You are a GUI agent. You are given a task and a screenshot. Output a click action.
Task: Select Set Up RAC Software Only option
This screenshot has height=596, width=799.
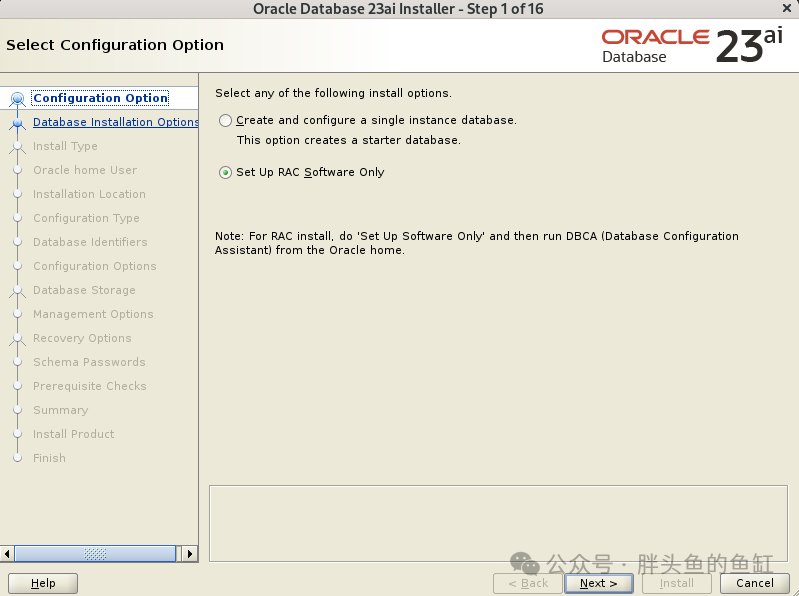click(225, 173)
